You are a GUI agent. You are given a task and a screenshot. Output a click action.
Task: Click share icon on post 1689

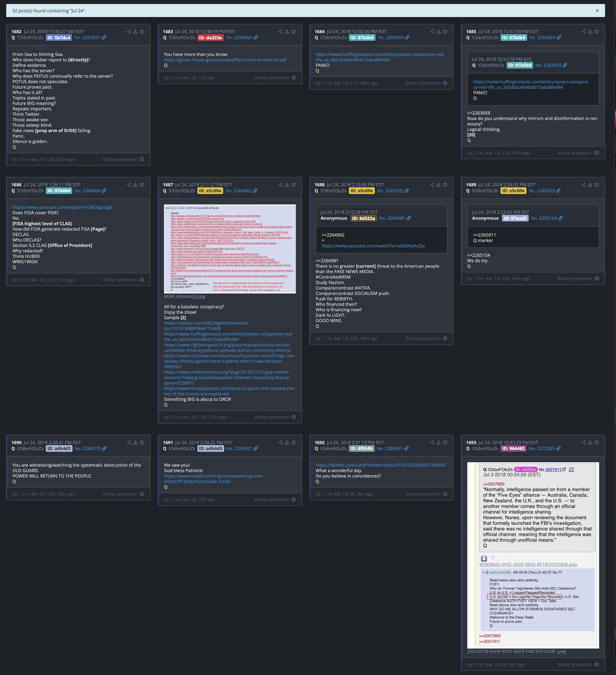(x=584, y=185)
